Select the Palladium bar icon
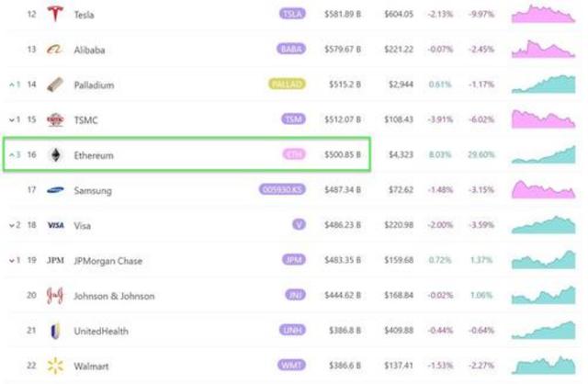Viewport: 588px width, 384px height. tap(55, 85)
